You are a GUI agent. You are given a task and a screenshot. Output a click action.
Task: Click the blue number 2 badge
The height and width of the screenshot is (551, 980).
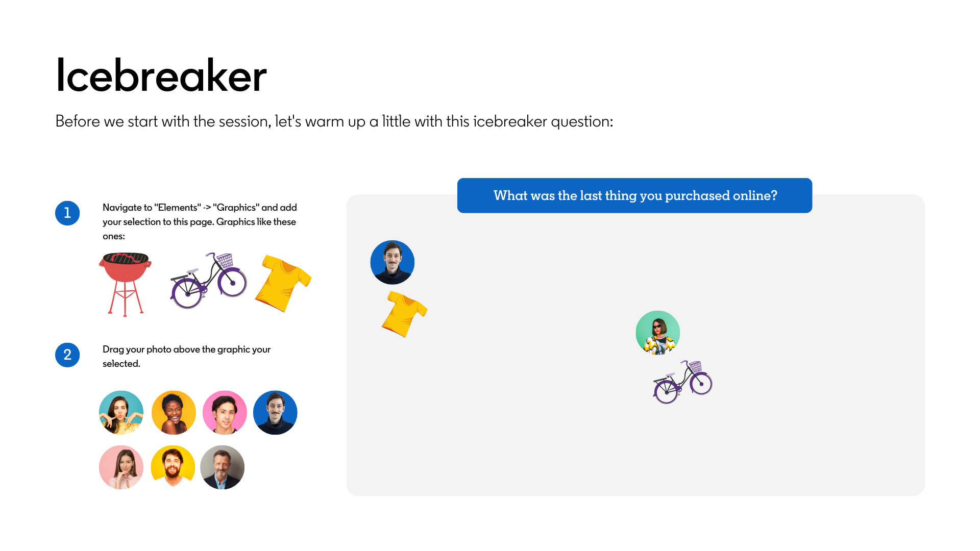pyautogui.click(x=67, y=355)
